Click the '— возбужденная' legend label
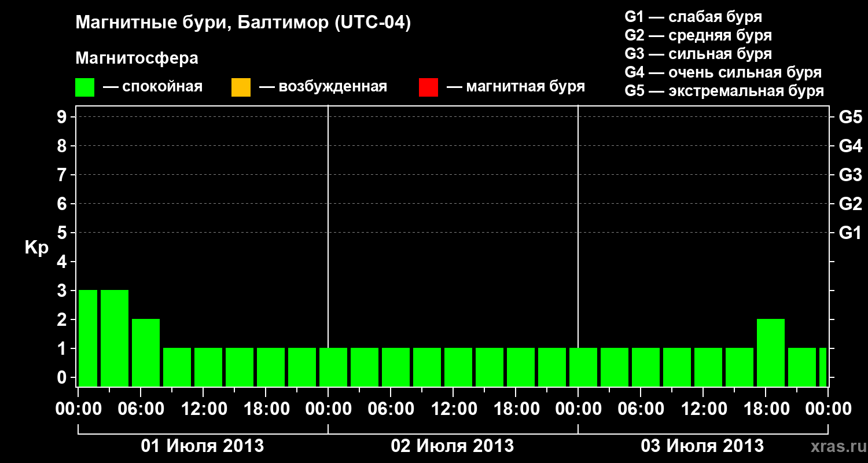868x463 pixels. (323, 87)
